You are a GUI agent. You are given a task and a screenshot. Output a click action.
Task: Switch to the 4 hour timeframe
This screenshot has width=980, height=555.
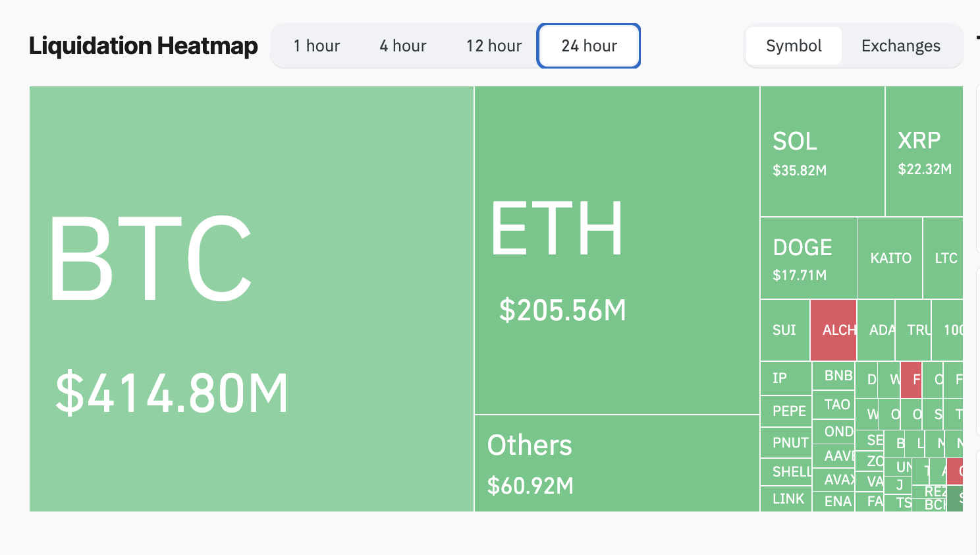tap(402, 45)
